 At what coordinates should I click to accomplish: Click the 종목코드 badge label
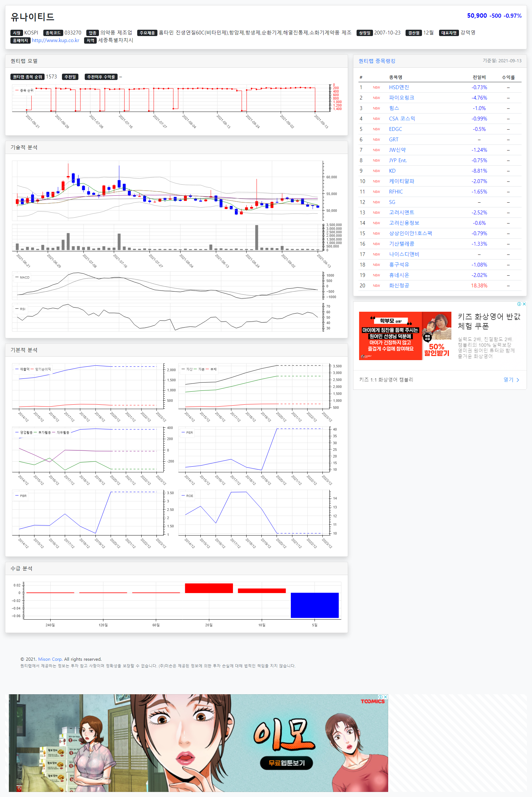click(x=53, y=33)
